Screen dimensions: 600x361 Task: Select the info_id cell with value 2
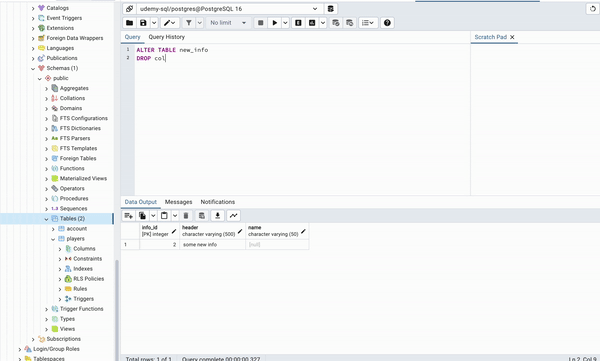pos(160,245)
